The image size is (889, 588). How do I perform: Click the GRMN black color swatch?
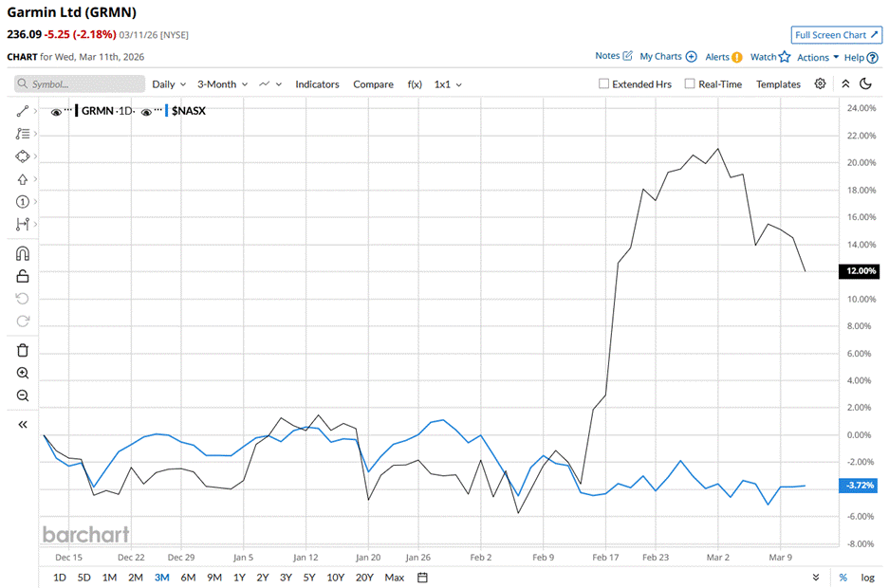[77, 110]
